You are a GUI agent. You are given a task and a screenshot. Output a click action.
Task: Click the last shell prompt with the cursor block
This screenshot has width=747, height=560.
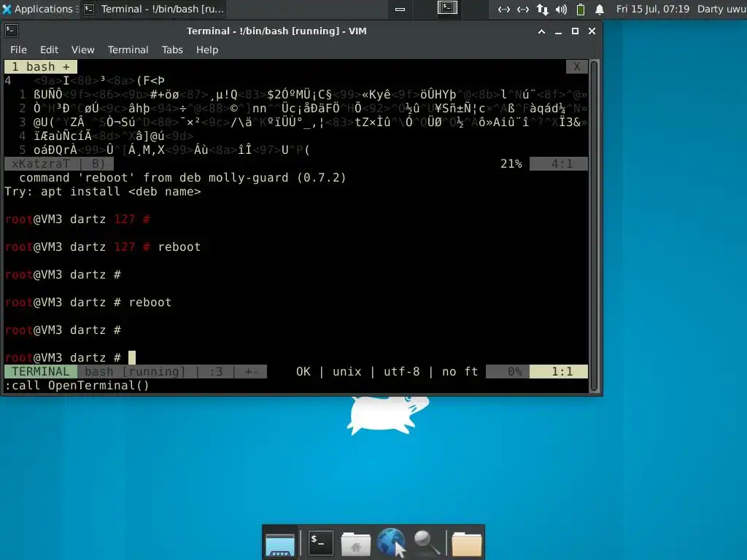pyautogui.click(x=70, y=357)
